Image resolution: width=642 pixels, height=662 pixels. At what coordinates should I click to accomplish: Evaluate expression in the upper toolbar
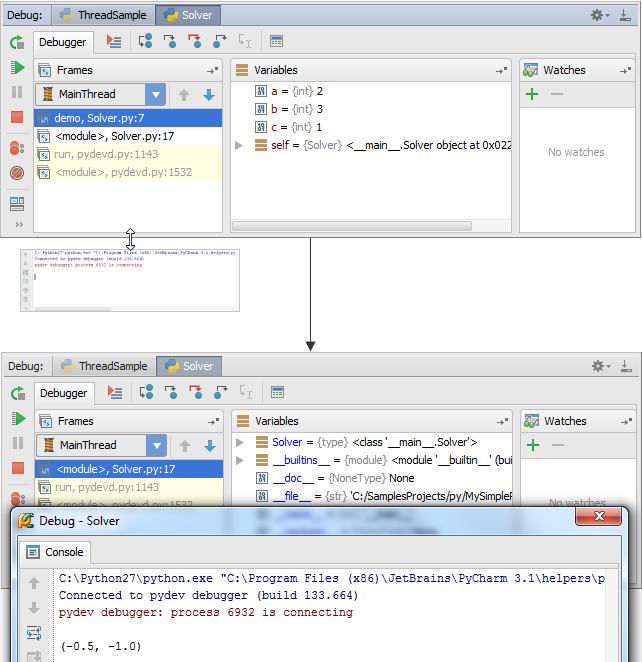tap(276, 41)
